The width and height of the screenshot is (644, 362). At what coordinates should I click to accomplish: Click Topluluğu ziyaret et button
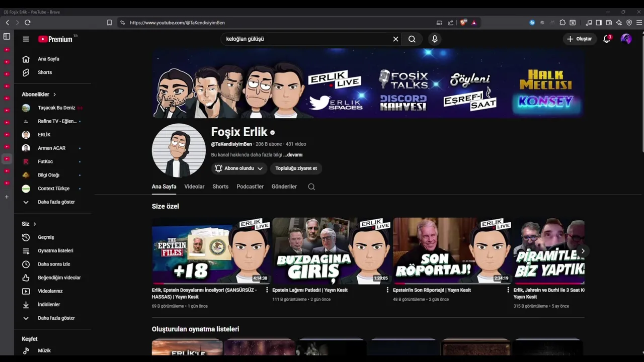[x=296, y=168]
